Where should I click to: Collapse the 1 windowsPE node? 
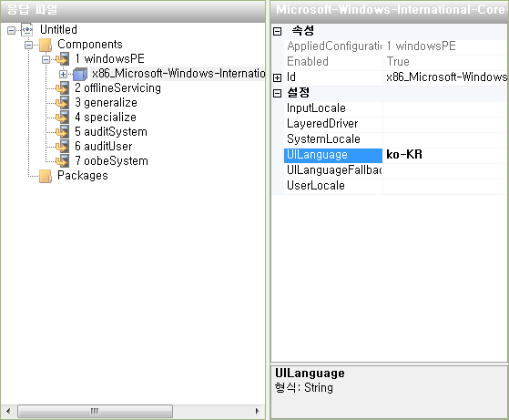(x=46, y=59)
